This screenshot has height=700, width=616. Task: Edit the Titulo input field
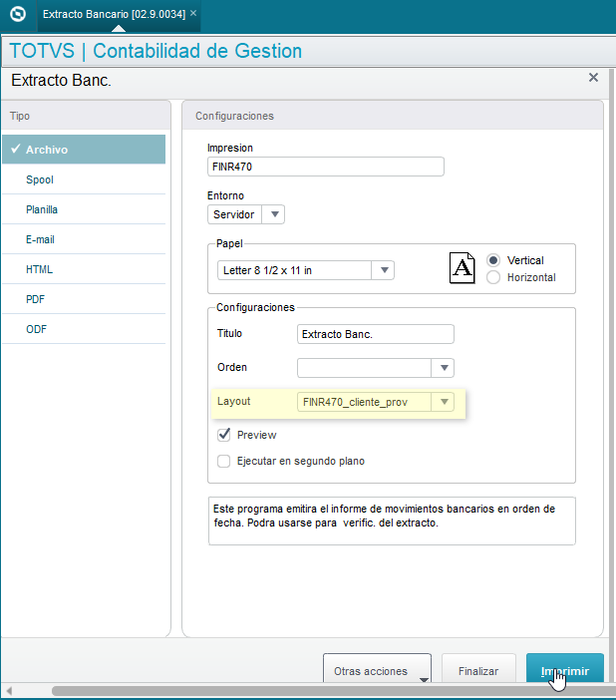pos(376,334)
